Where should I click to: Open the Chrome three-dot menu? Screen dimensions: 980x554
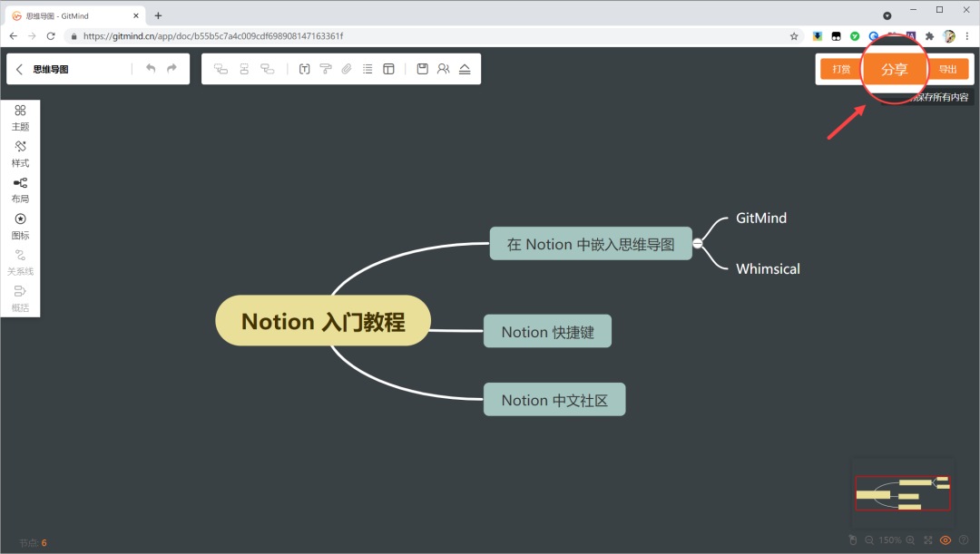[x=967, y=36]
